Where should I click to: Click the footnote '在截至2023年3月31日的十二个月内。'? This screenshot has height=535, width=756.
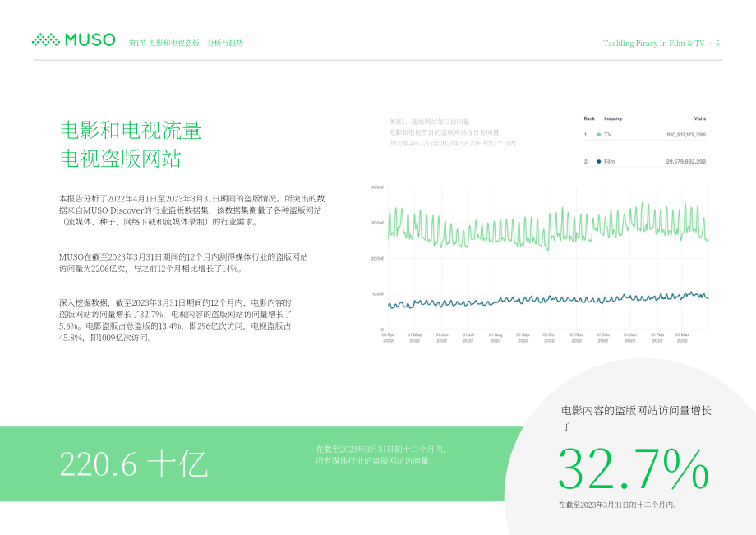click(619, 505)
